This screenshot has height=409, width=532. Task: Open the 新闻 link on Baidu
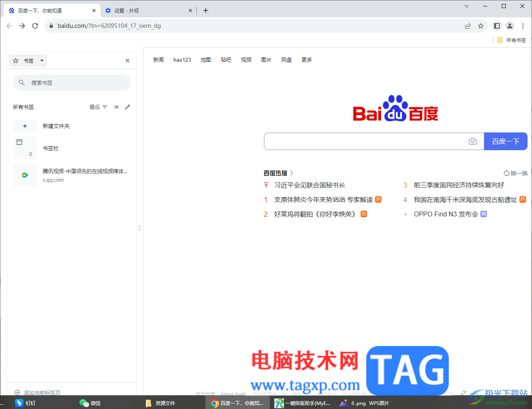tap(159, 60)
